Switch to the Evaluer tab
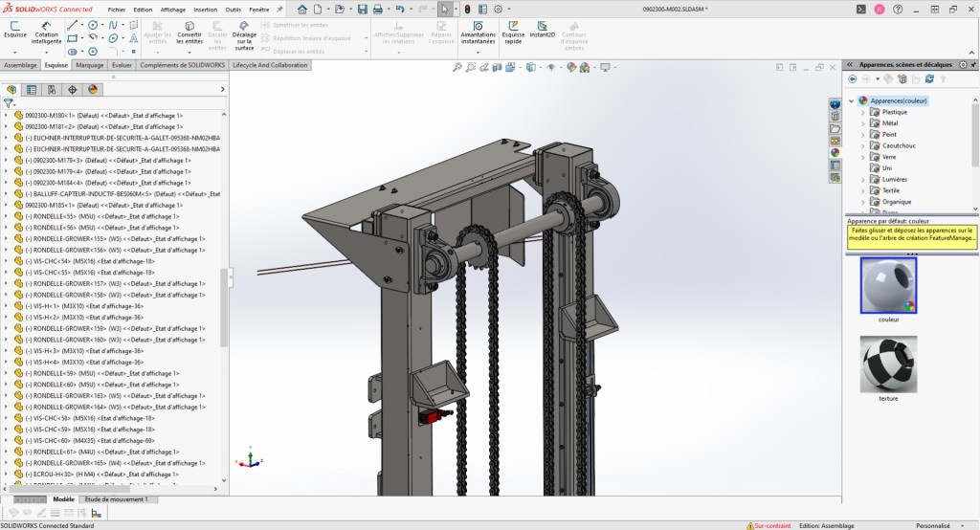 coord(122,65)
